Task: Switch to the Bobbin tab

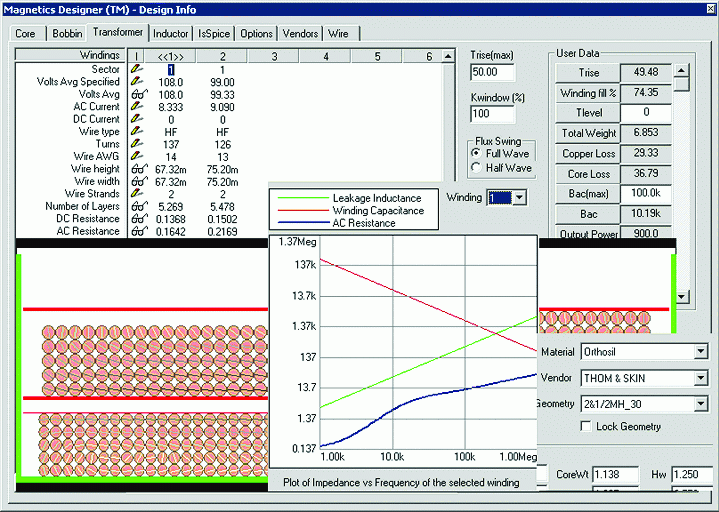Action: 67,33
